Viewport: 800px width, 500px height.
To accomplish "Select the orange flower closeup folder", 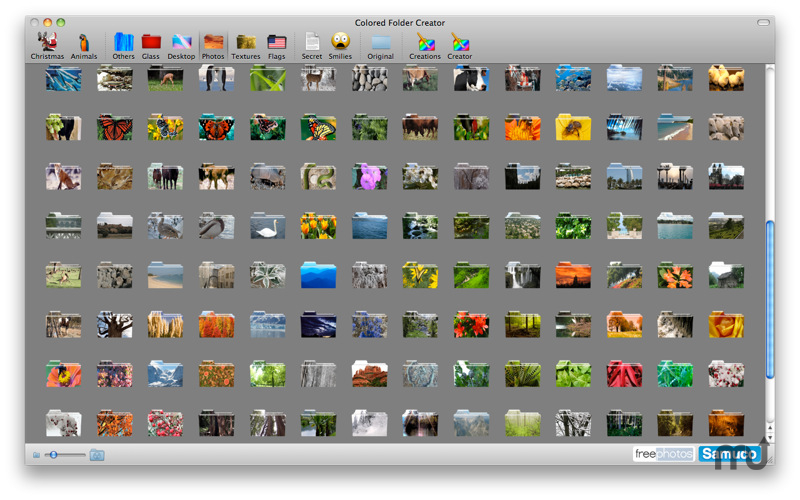I will 522,127.
